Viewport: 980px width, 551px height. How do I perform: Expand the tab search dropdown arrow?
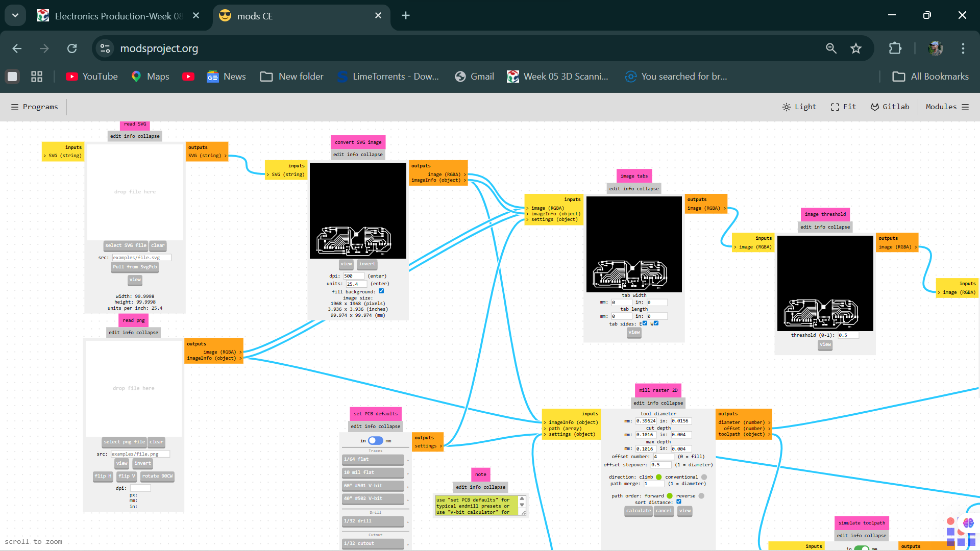pyautogui.click(x=15, y=15)
